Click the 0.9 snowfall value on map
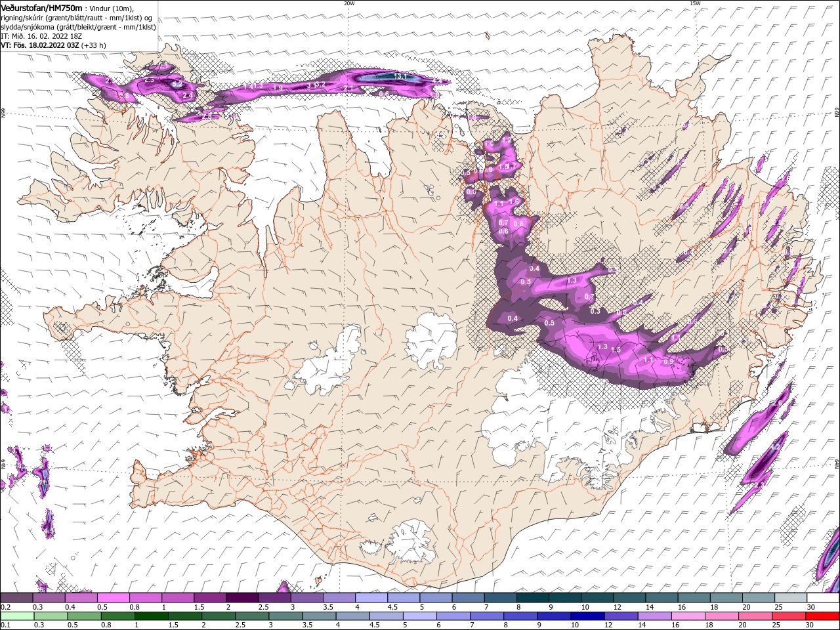 [669, 362]
